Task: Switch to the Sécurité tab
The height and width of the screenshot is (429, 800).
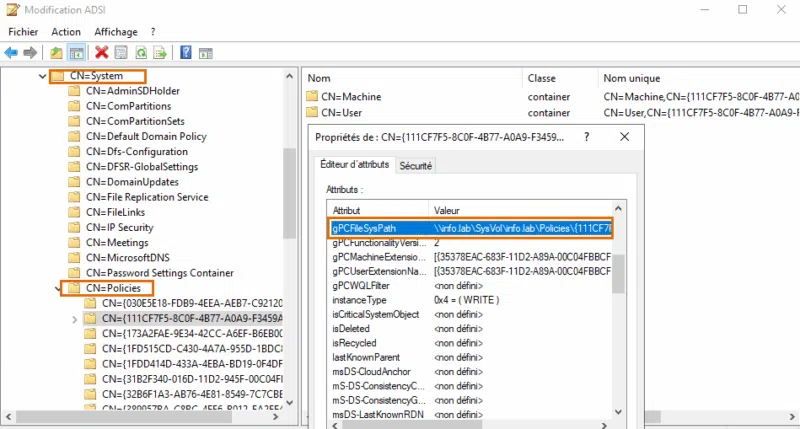Action: pyautogui.click(x=415, y=166)
